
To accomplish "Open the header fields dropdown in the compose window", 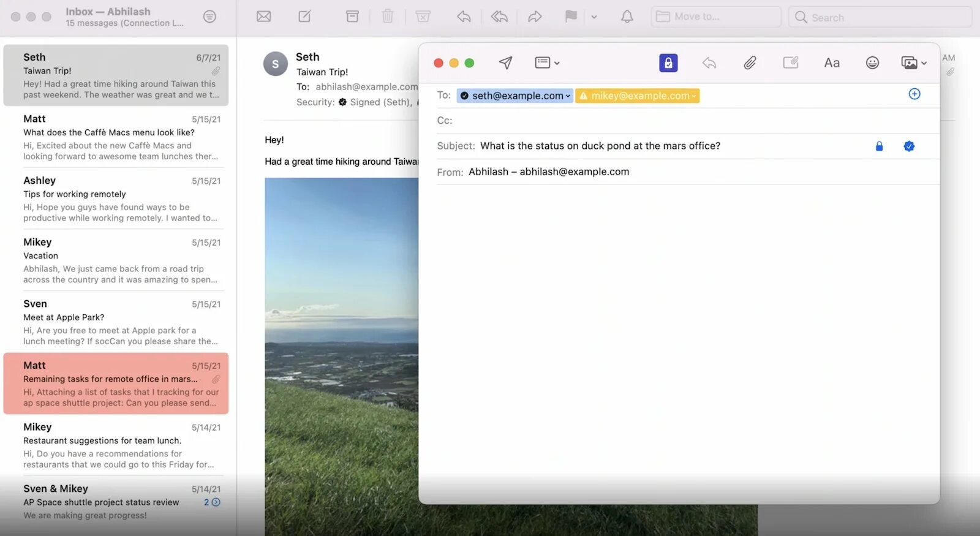I will coord(547,62).
